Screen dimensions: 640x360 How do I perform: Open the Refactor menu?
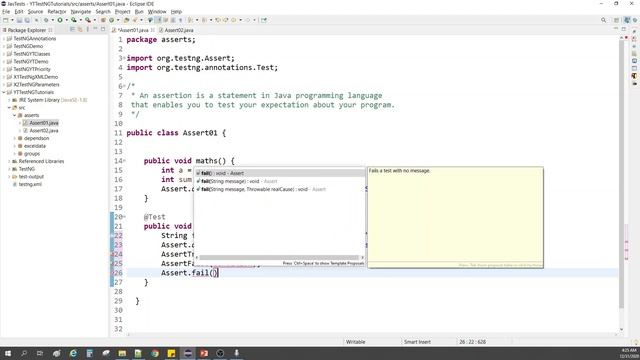pyautogui.click(x=57, y=11)
